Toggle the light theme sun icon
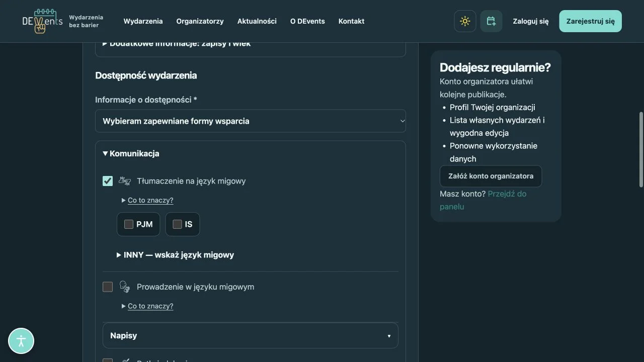Screen dimensions: 644x362 pyautogui.click(x=465, y=21)
